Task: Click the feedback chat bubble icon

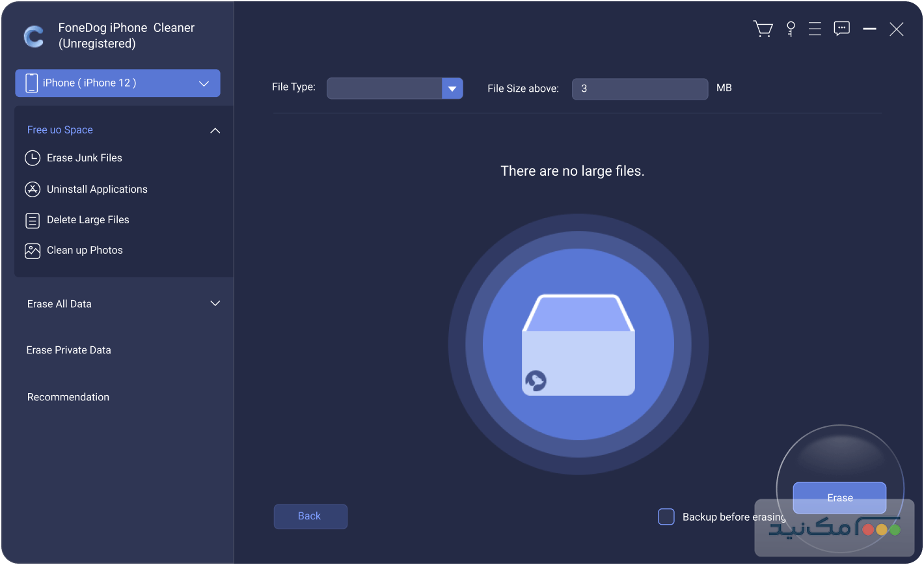Action: (x=842, y=29)
